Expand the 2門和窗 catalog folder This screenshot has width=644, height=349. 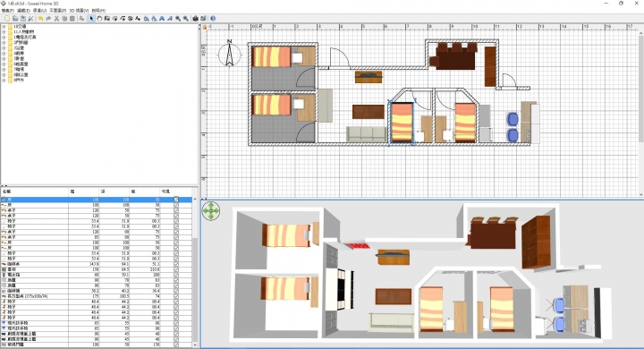coord(4,42)
